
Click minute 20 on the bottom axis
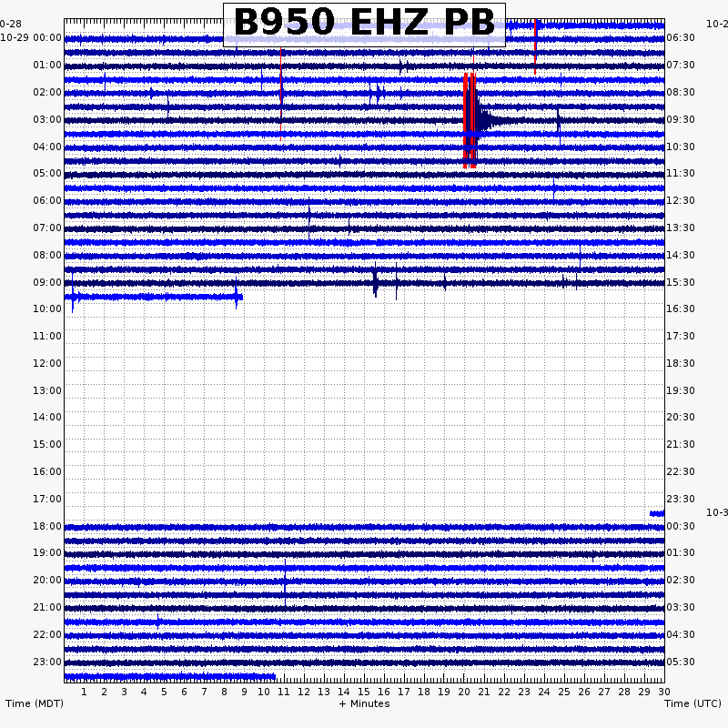464,693
